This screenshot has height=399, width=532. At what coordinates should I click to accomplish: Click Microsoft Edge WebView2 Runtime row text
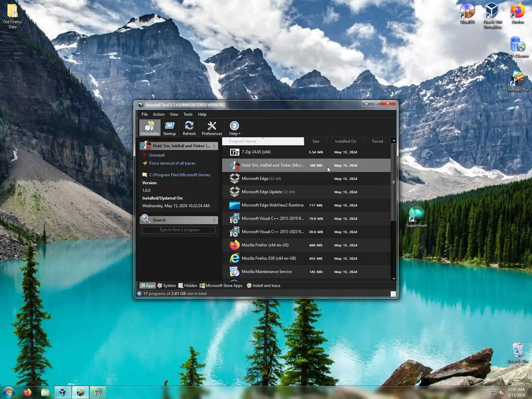pyautogui.click(x=272, y=205)
